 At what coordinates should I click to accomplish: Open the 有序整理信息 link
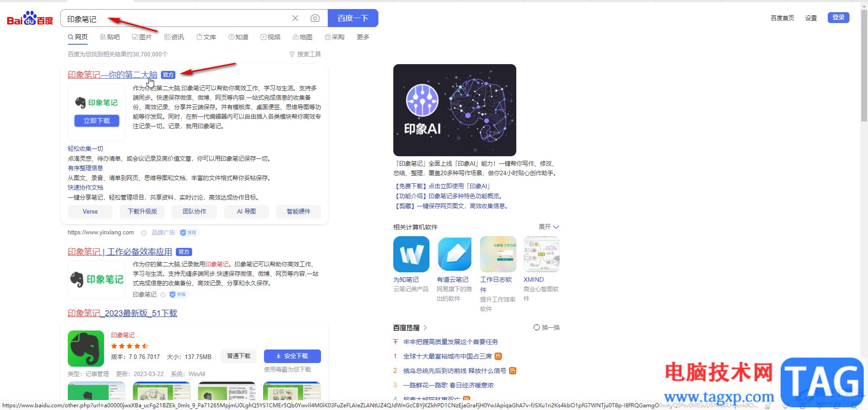pos(85,168)
